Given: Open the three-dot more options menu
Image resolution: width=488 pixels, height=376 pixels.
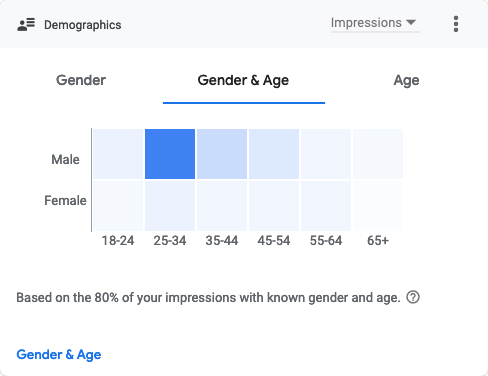Looking at the screenshot, I should pos(456,24).
